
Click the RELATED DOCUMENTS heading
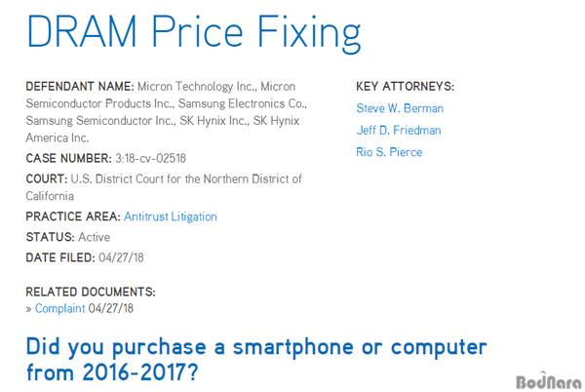[91, 292]
